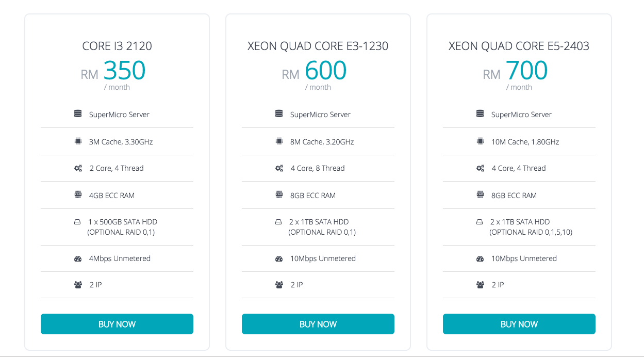Click the RAM icon beside 8GB ECC RAM in the E3-1230 plan

pos(279,195)
